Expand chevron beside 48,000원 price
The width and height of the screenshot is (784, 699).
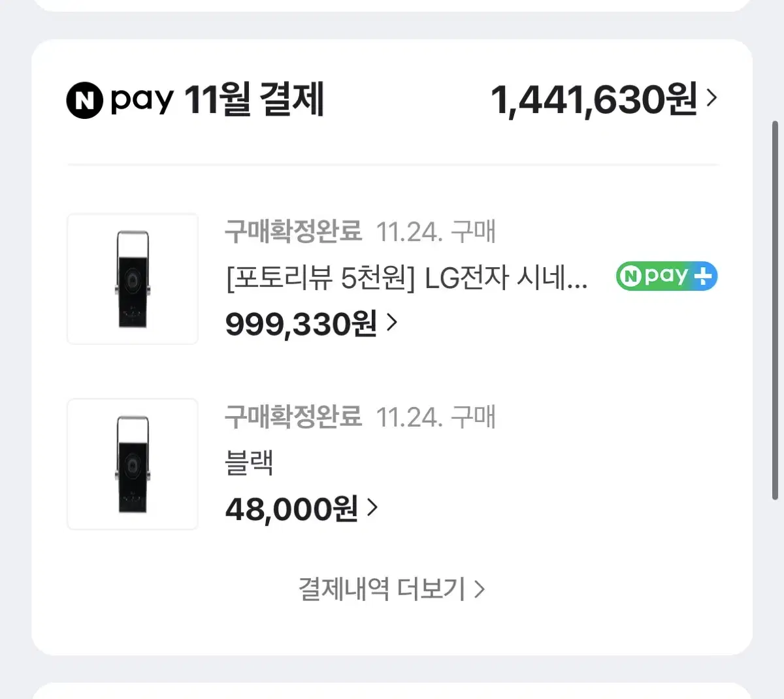[372, 507]
